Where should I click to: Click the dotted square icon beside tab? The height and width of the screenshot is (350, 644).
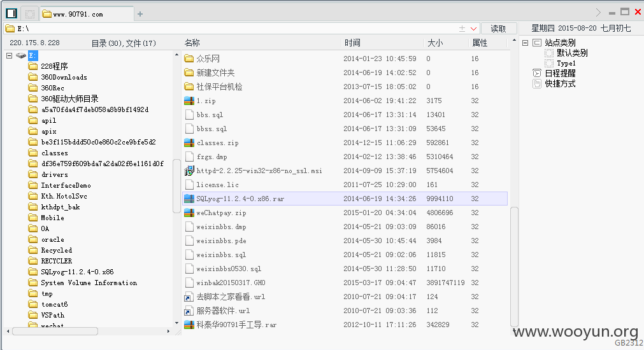(29, 14)
